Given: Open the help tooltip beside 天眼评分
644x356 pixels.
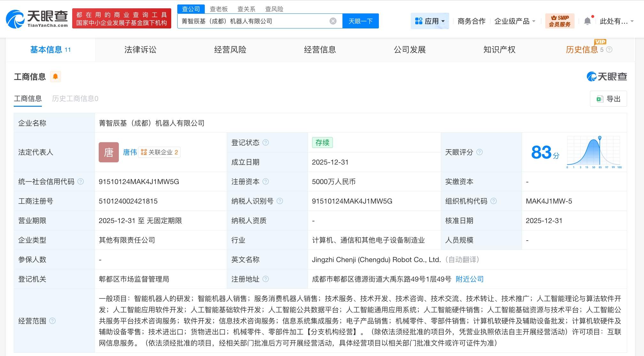Looking at the screenshot, I should click(479, 152).
